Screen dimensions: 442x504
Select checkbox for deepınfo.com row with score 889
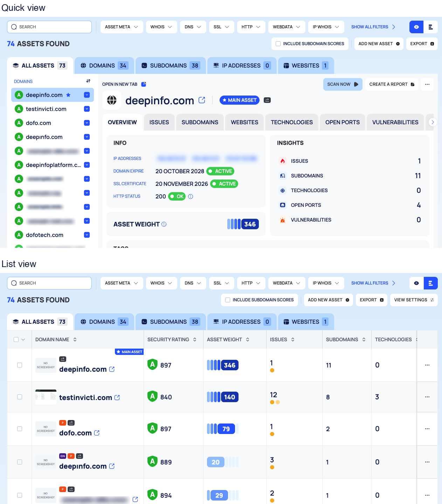tap(20, 462)
